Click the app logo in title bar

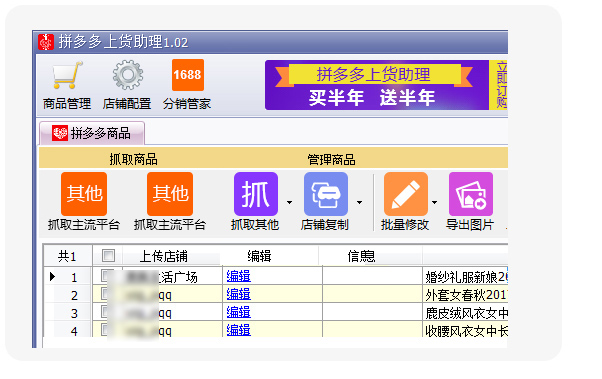pyautogui.click(x=46, y=42)
